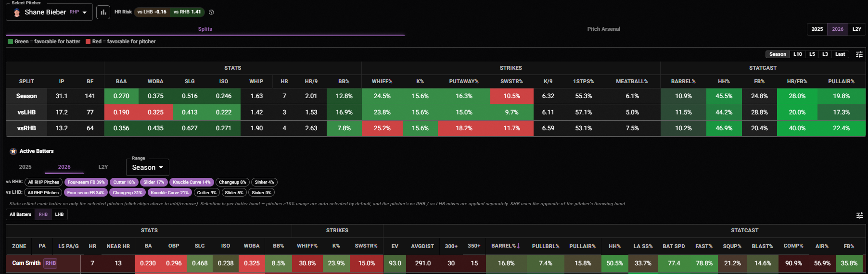Viewport: 868px width, 274px height.
Task: Click the Astros logo beside Active Batters
Action: pos(13,151)
